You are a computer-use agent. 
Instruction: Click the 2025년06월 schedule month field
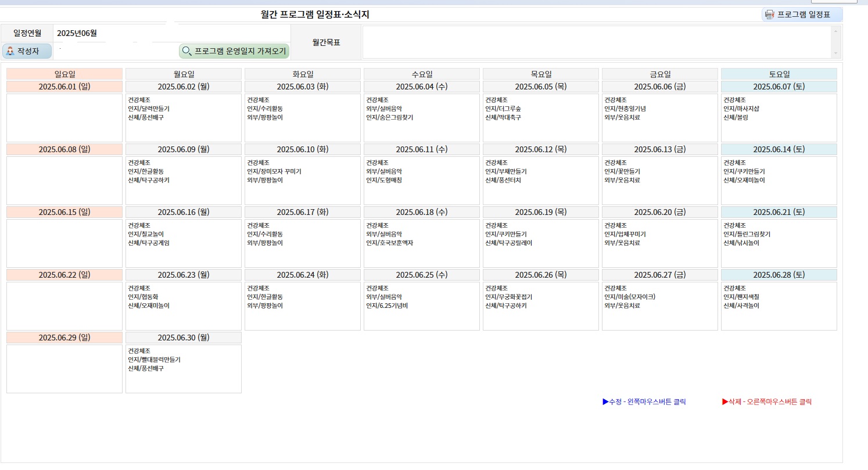171,33
